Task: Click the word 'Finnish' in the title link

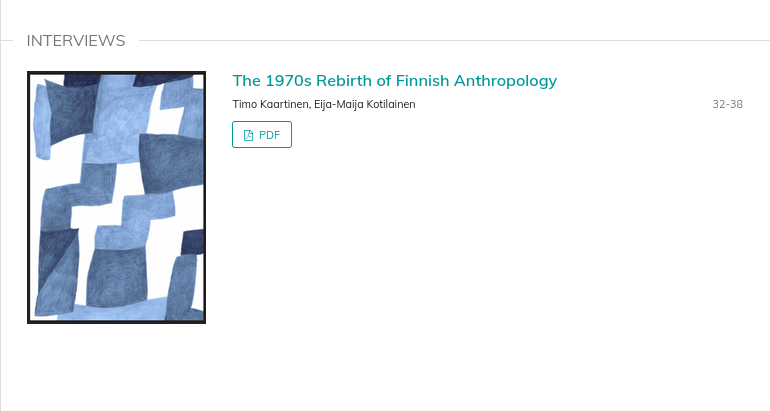Action: (x=422, y=81)
